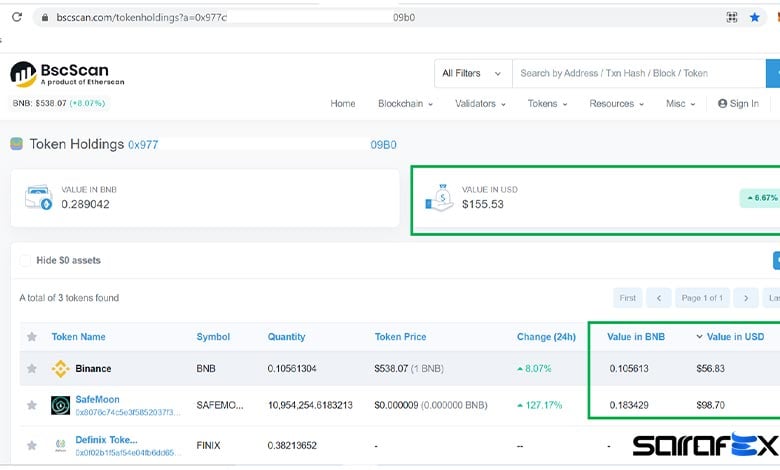Click inside the search by address field
Screen dimensions: 780x470
[x=639, y=74]
